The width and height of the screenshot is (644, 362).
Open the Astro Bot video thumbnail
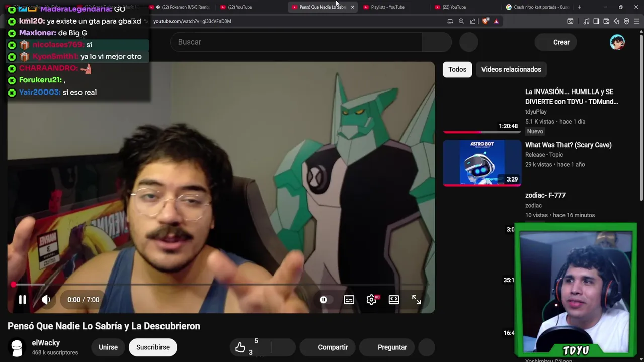pyautogui.click(x=482, y=163)
